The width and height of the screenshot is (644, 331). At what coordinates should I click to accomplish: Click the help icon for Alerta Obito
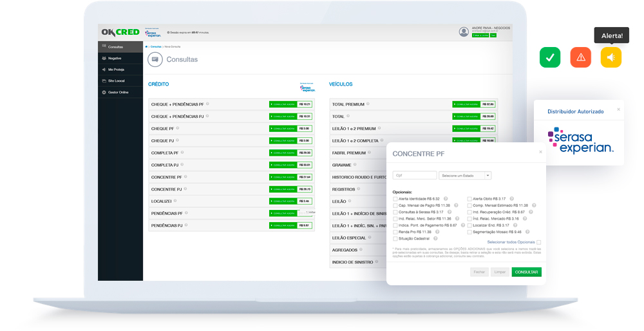click(x=512, y=199)
